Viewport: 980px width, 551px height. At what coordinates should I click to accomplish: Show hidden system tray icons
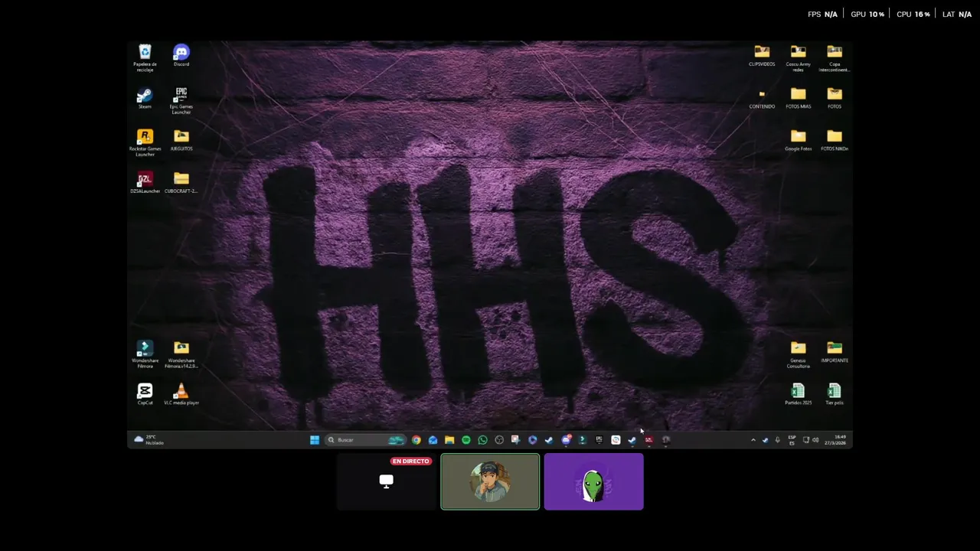pyautogui.click(x=753, y=440)
